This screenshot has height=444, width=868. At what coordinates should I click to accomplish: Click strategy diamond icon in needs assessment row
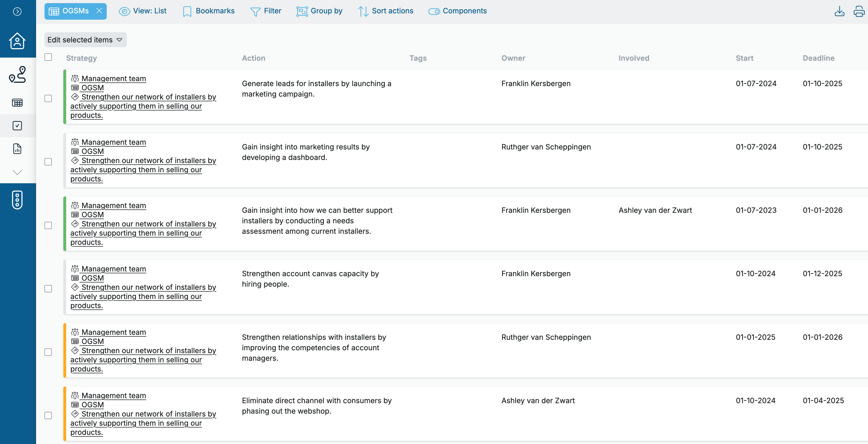tap(75, 224)
